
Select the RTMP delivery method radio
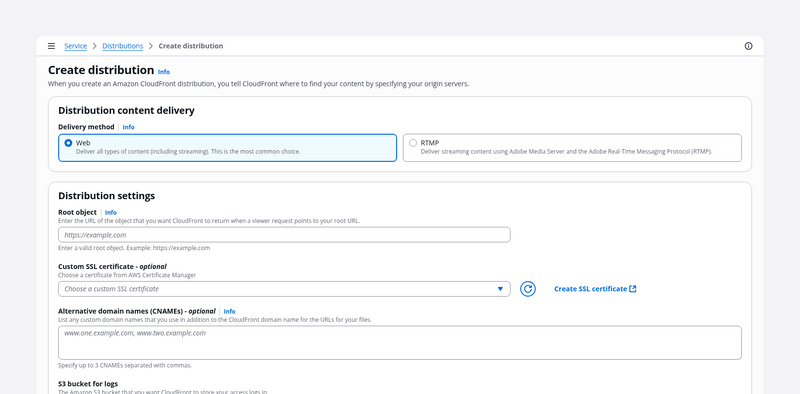413,143
